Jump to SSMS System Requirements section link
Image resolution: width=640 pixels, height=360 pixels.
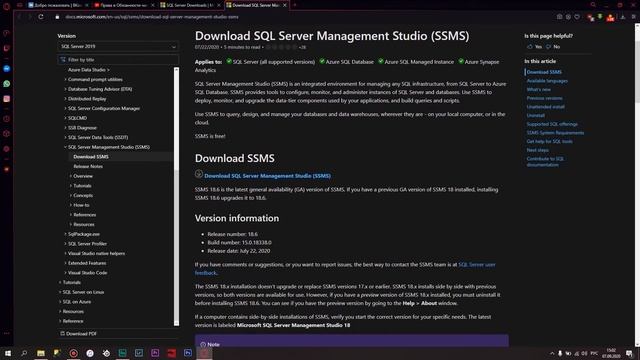555,133
